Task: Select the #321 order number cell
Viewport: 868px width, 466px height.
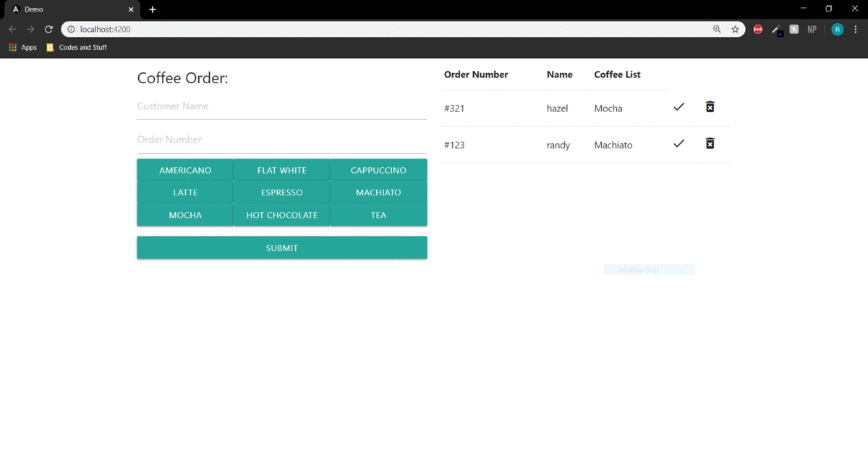Action: [x=454, y=109]
